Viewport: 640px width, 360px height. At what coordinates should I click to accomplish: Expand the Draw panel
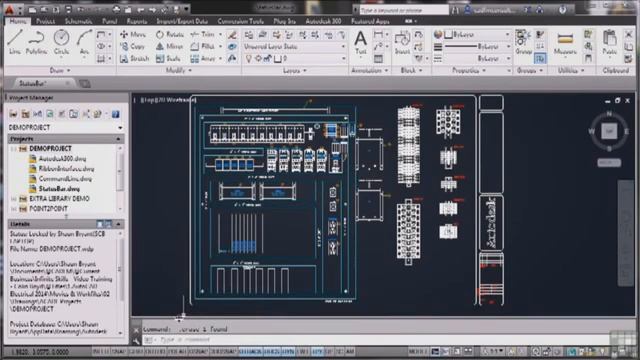[60, 71]
